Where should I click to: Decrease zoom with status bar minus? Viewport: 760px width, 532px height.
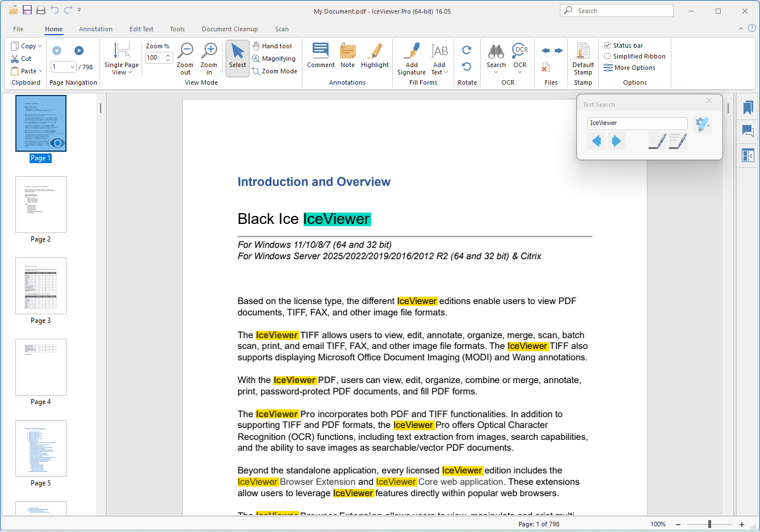tap(678, 524)
